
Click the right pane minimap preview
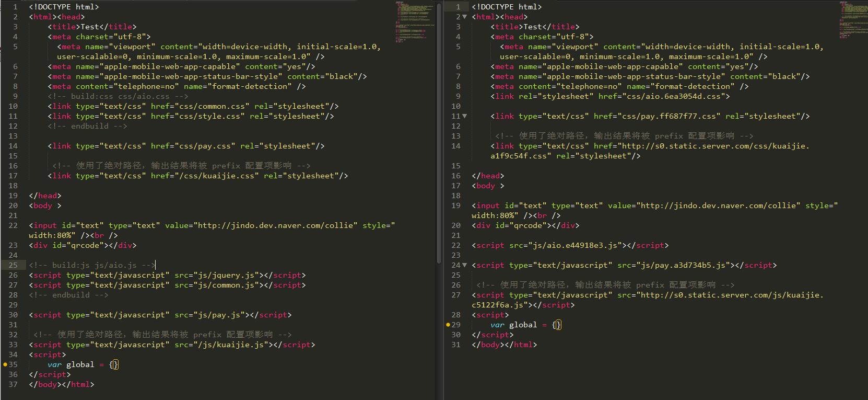tap(852, 20)
